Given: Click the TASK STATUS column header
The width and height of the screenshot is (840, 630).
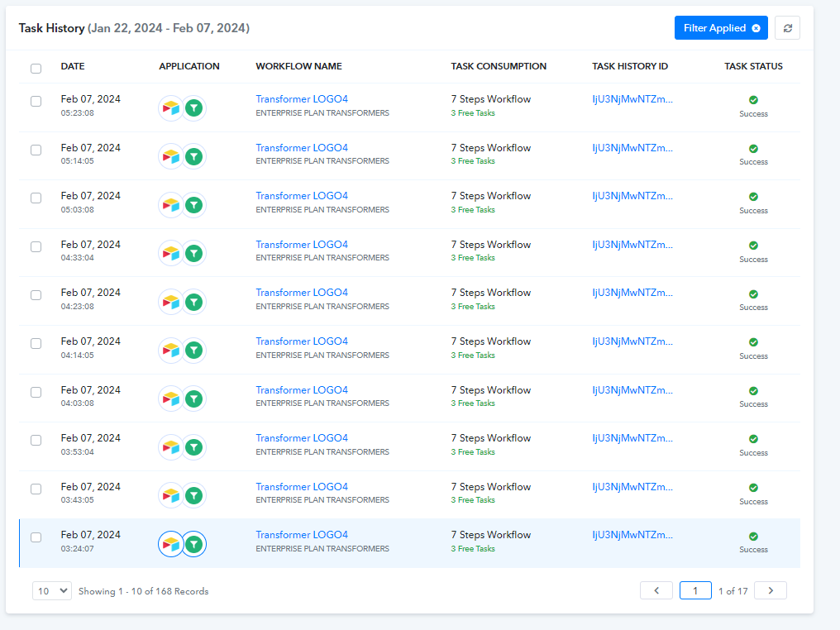Looking at the screenshot, I should 753,66.
